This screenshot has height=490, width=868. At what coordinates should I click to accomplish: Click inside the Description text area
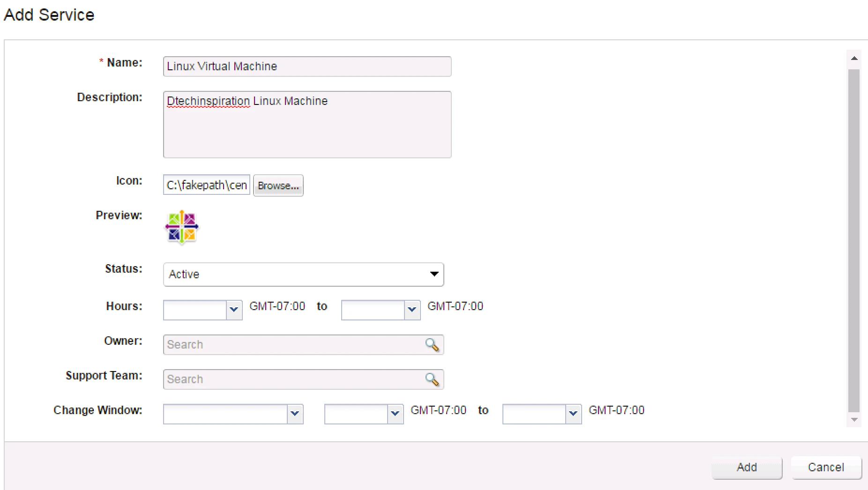(307, 125)
